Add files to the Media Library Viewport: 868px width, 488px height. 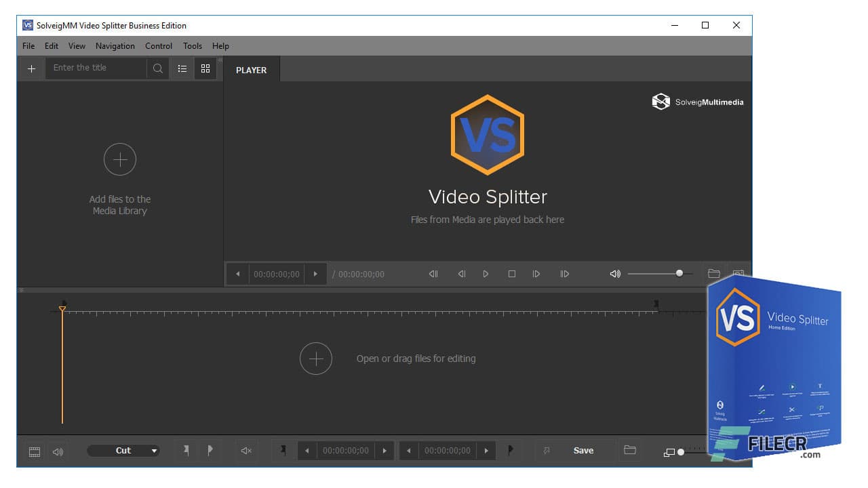pyautogui.click(x=120, y=159)
